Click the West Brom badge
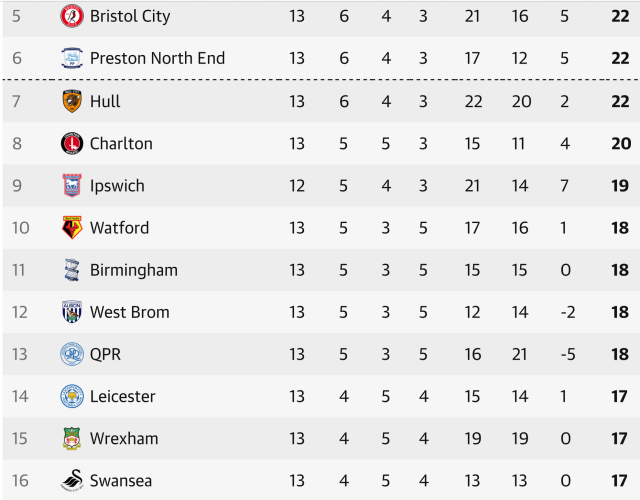Image resolution: width=640 pixels, height=500 pixels. click(x=72, y=312)
